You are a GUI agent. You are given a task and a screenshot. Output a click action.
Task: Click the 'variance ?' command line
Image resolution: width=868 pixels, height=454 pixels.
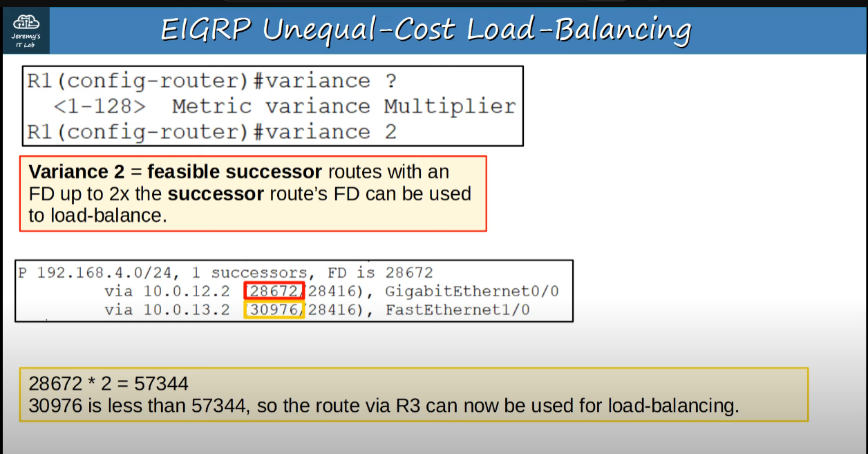pyautogui.click(x=211, y=82)
